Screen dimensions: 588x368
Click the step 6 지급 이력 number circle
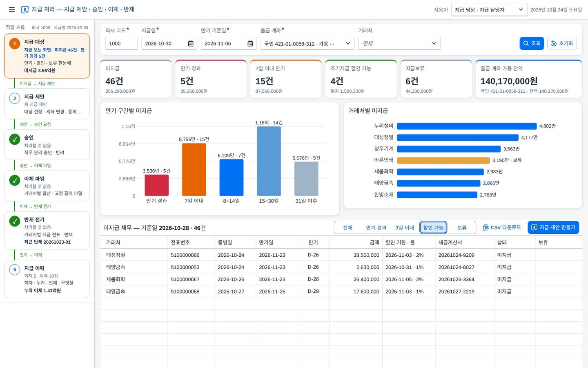tap(15, 269)
